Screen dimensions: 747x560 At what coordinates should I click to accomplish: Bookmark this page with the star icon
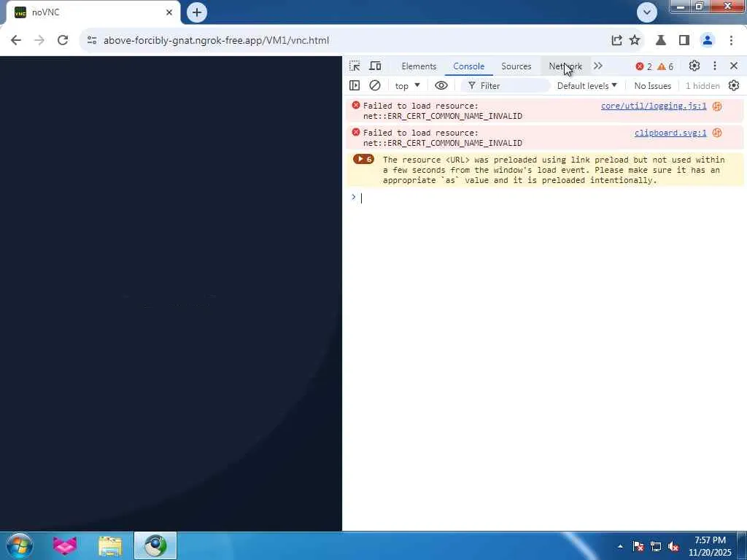click(635, 41)
